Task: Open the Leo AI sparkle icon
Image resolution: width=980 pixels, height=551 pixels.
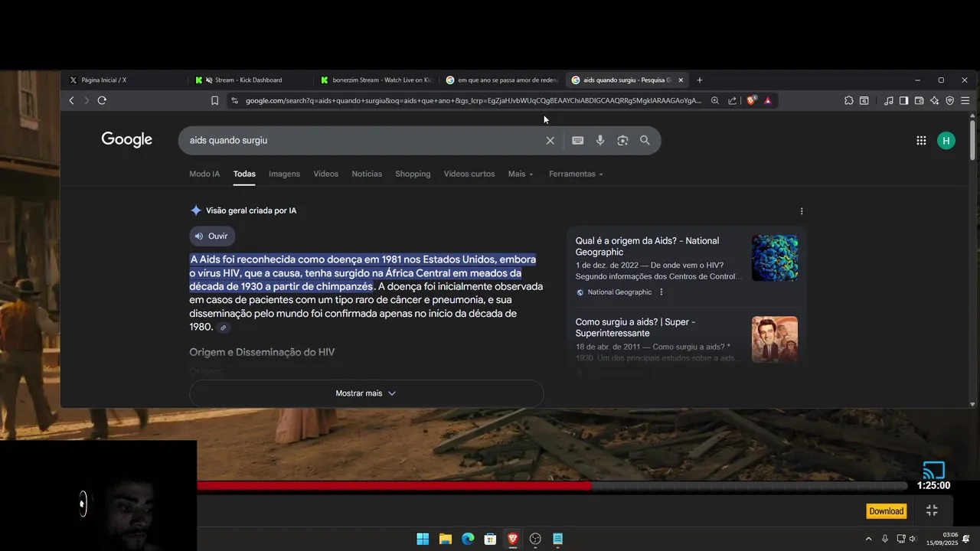Action: (934, 100)
